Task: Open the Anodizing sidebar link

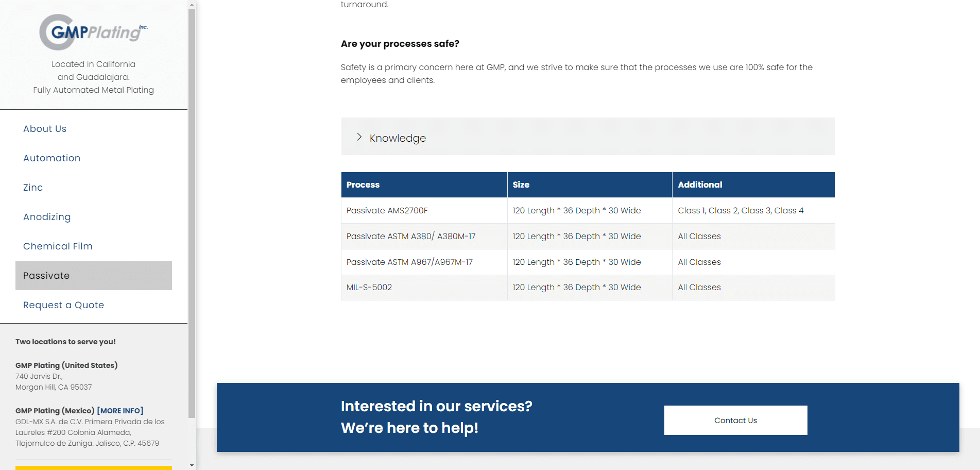Action: point(47,217)
